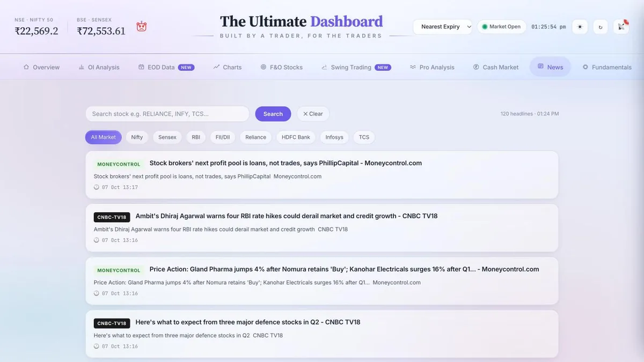Click the purple Search button
644x362 pixels.
tap(273, 114)
